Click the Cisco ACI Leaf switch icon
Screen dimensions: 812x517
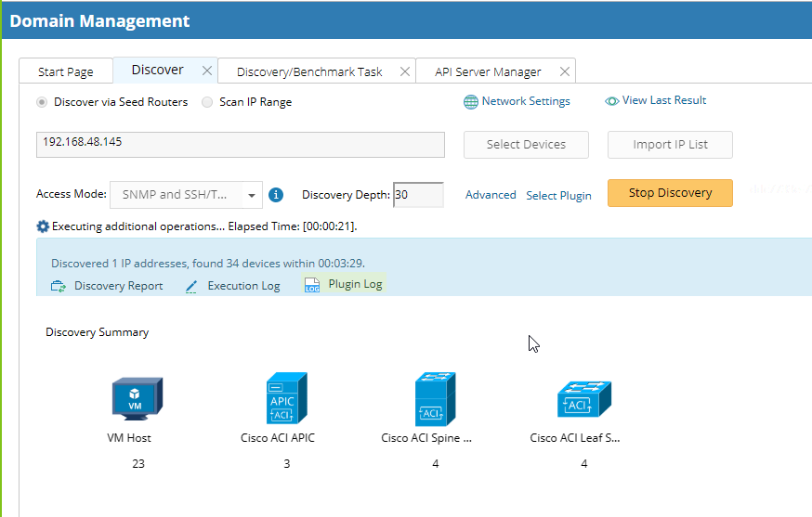[583, 398]
